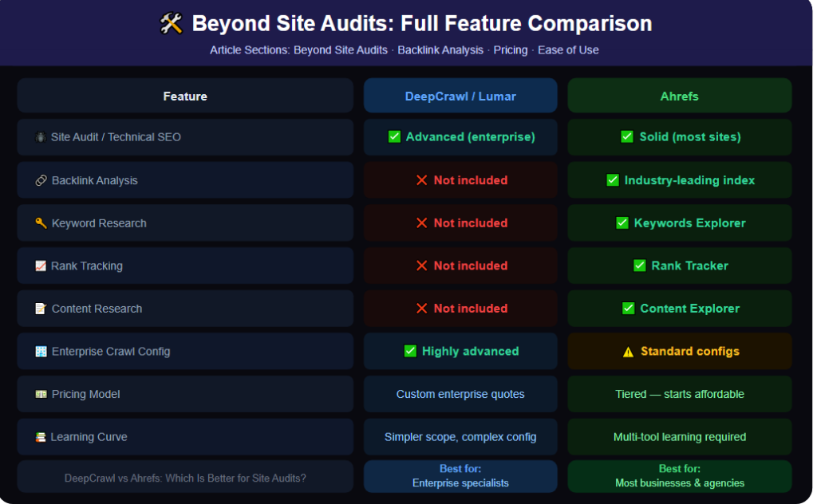Click Not included in Rank Tracking row

471,266
